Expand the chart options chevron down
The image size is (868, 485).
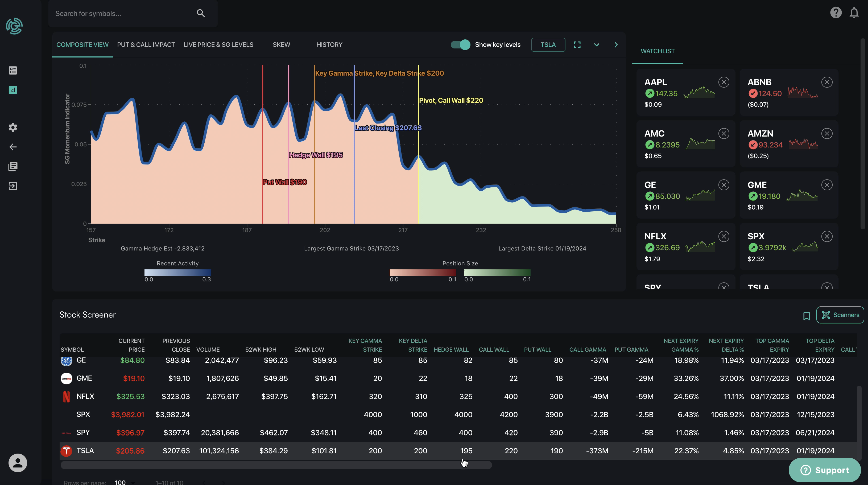point(596,45)
